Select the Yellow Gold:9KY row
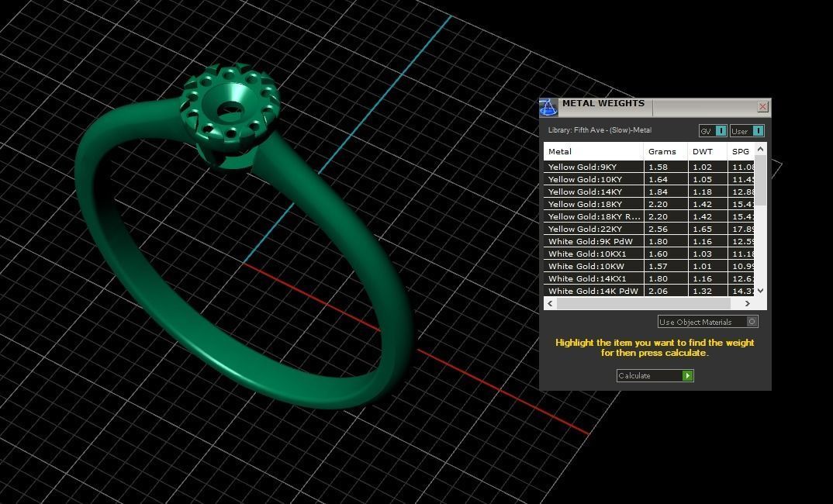The height and width of the screenshot is (504, 833). point(648,167)
